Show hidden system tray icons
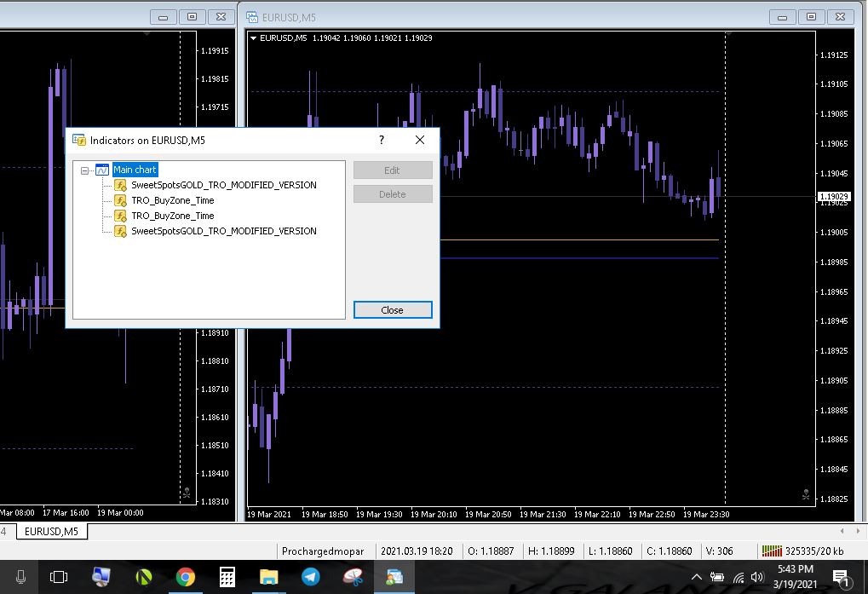 pyautogui.click(x=697, y=577)
